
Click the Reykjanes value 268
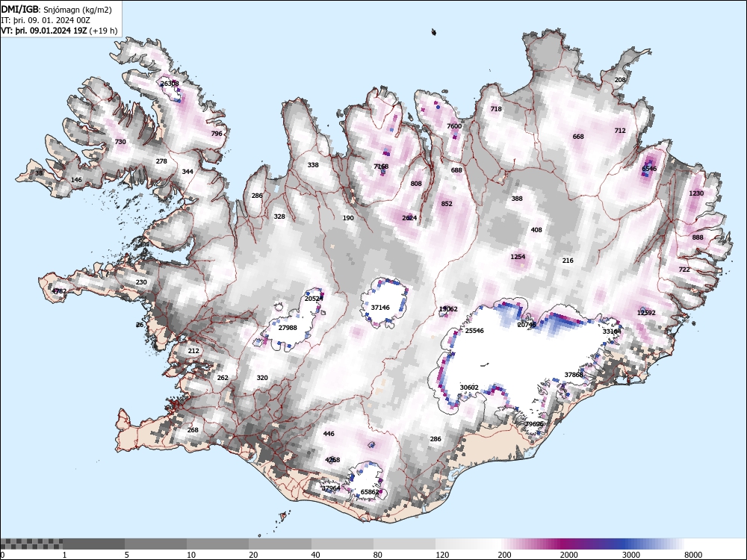[x=193, y=429]
